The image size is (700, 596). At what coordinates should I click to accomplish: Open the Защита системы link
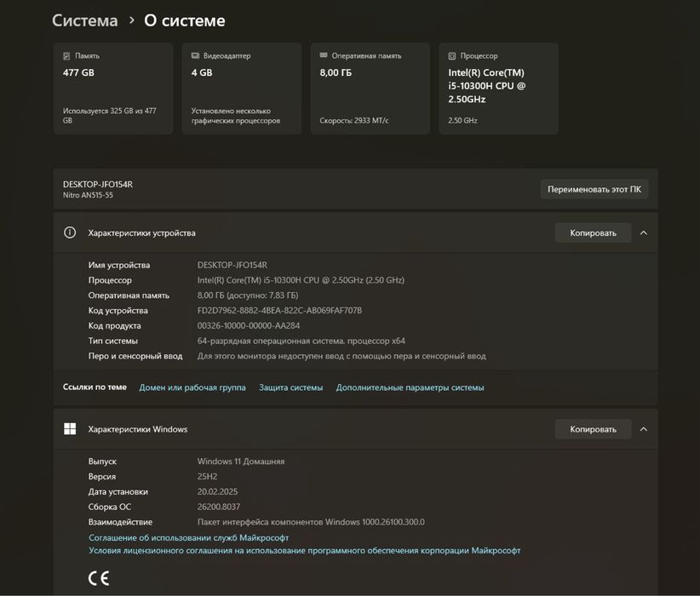click(290, 387)
